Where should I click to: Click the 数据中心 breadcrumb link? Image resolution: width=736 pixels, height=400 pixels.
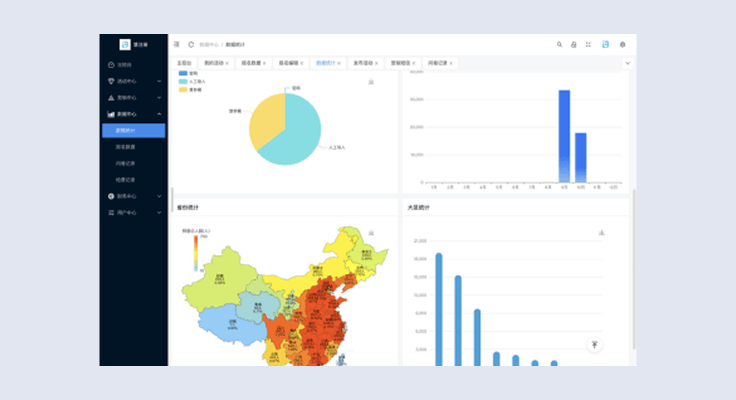(x=209, y=44)
